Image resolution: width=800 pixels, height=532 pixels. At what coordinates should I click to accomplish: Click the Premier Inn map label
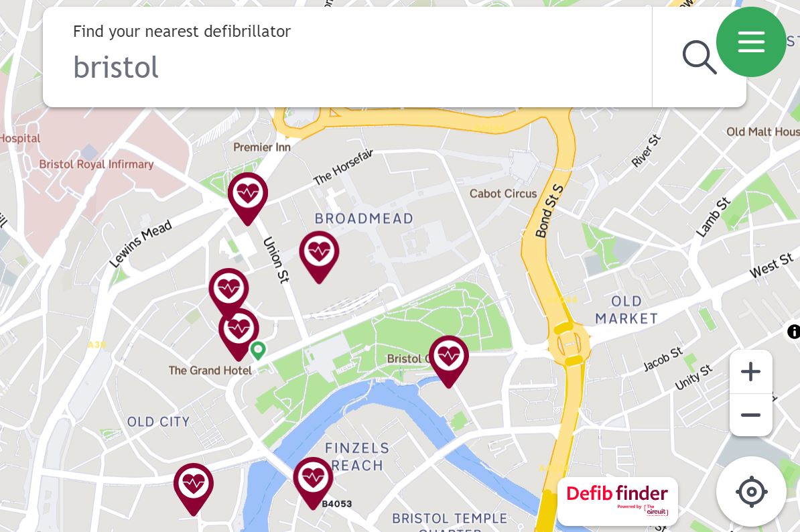tap(262, 147)
